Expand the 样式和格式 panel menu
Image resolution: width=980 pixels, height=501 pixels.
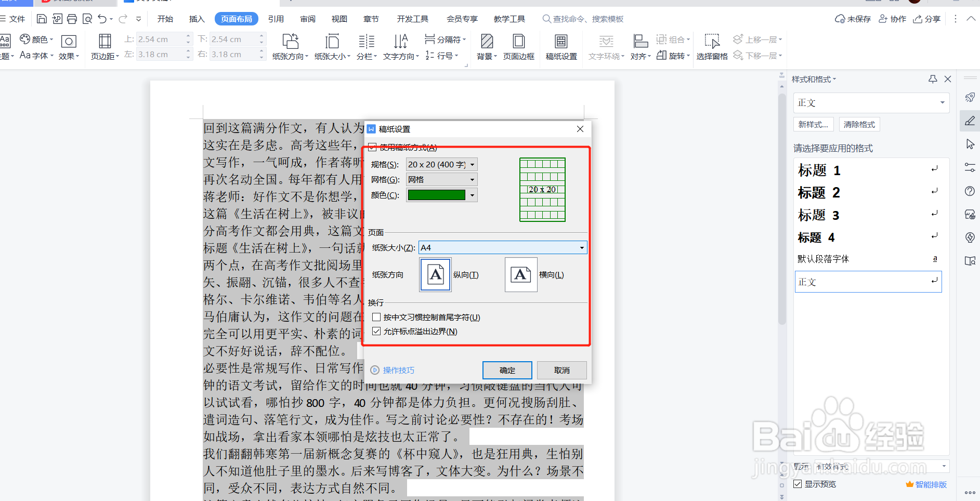pyautogui.click(x=814, y=79)
